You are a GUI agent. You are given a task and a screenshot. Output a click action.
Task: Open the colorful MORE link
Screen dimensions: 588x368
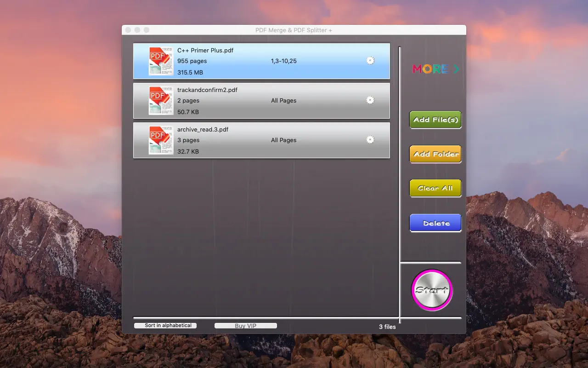435,69
